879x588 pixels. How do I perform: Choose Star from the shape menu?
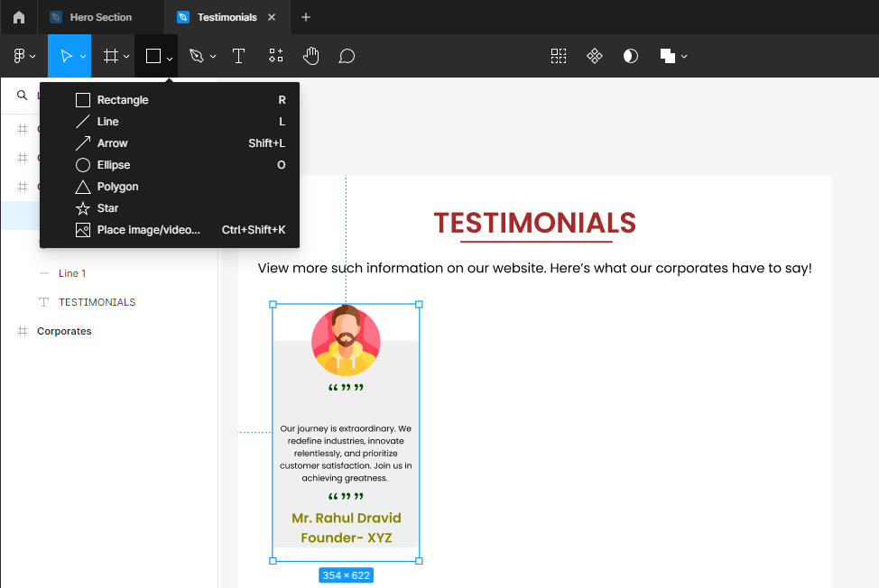pyautogui.click(x=170, y=208)
